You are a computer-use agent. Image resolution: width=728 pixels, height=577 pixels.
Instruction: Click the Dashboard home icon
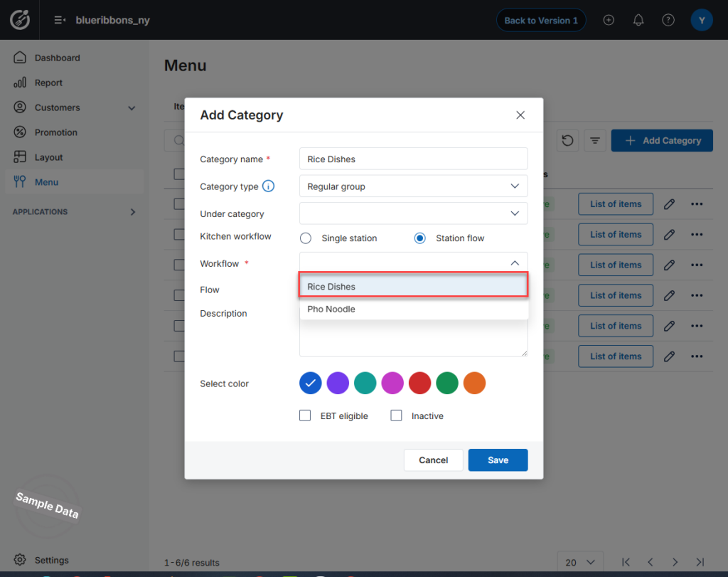click(x=20, y=58)
